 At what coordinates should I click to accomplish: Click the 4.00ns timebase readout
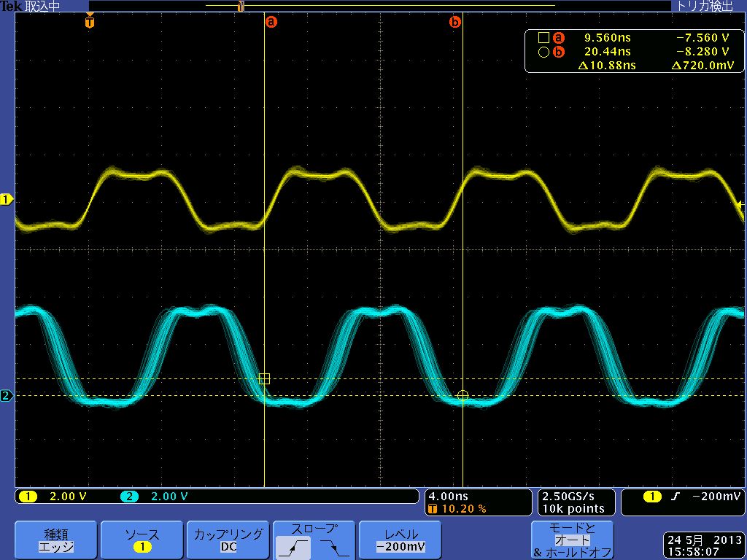tap(449, 496)
